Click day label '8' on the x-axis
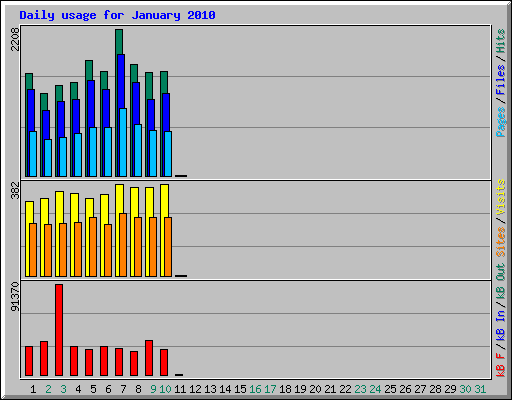Screen dimensions: 512x400 [x=138, y=389]
